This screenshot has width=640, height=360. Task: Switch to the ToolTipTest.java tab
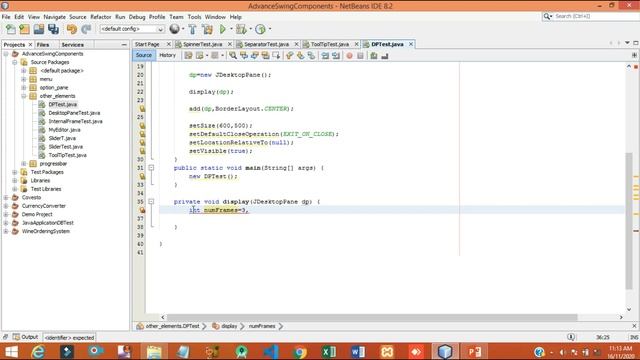coord(330,44)
